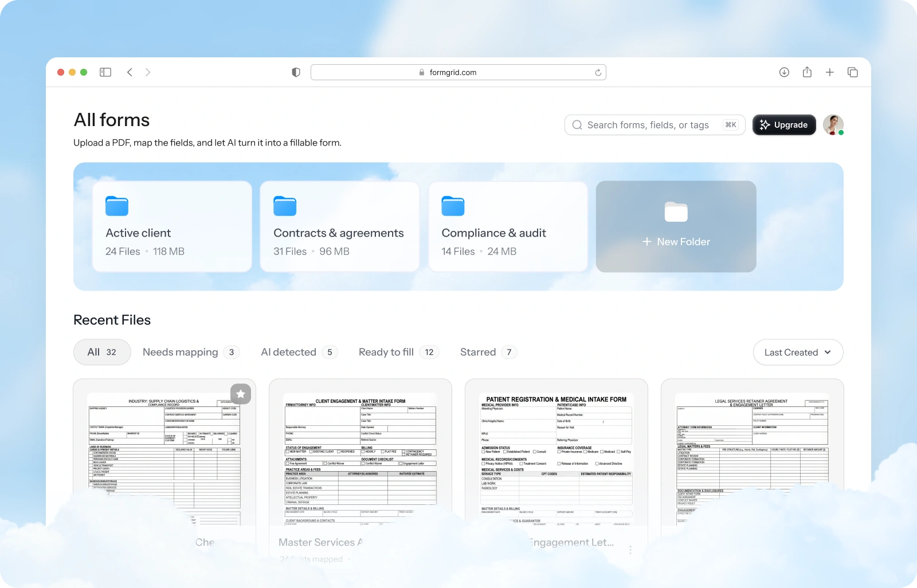The width and height of the screenshot is (917, 588).
Task: Click the upload PDF description text
Action: click(x=207, y=143)
